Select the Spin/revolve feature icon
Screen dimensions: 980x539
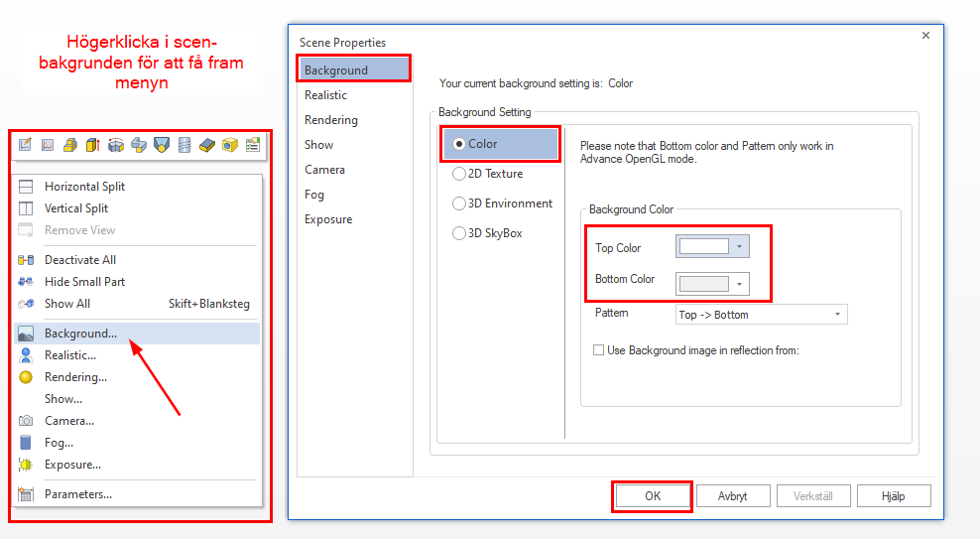click(x=116, y=145)
